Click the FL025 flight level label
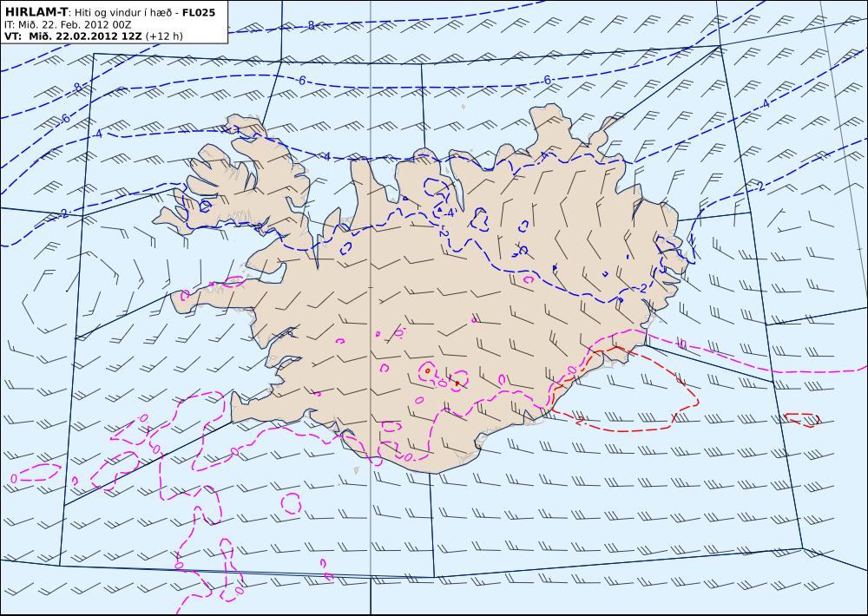 [x=199, y=12]
